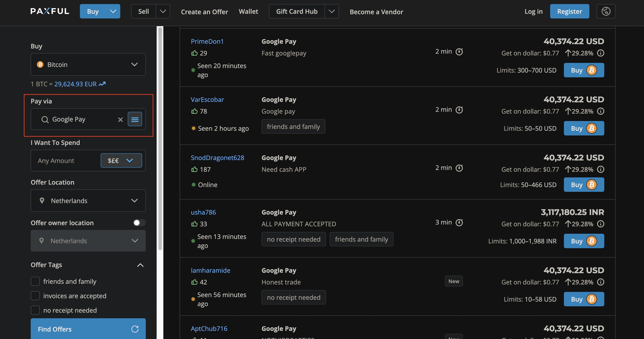
Task: Expand the Sell menu arrow in header
Action: pos(163,11)
